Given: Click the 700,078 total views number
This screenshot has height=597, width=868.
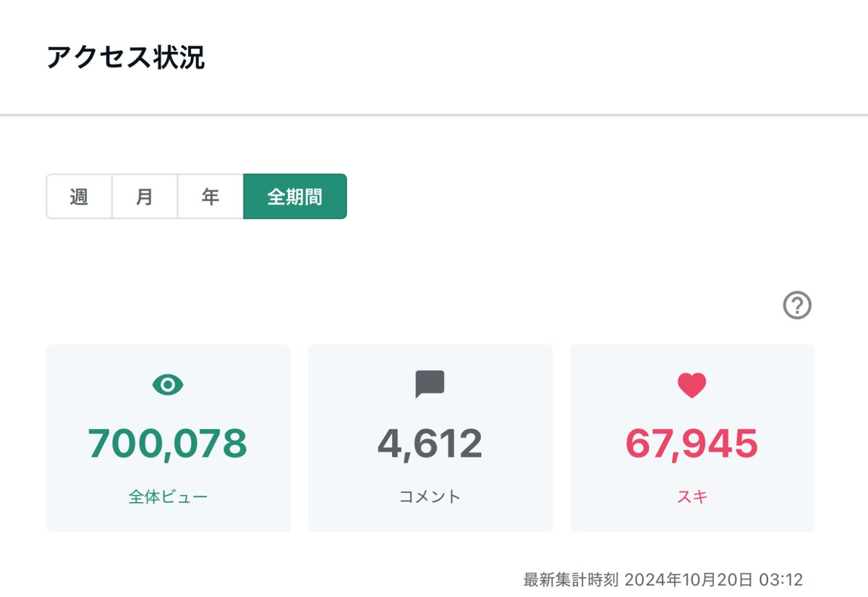Looking at the screenshot, I should [168, 444].
